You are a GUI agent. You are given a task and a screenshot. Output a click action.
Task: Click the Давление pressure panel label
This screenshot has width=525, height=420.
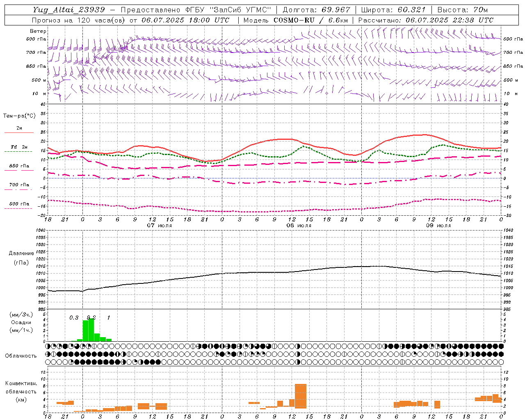(21, 253)
